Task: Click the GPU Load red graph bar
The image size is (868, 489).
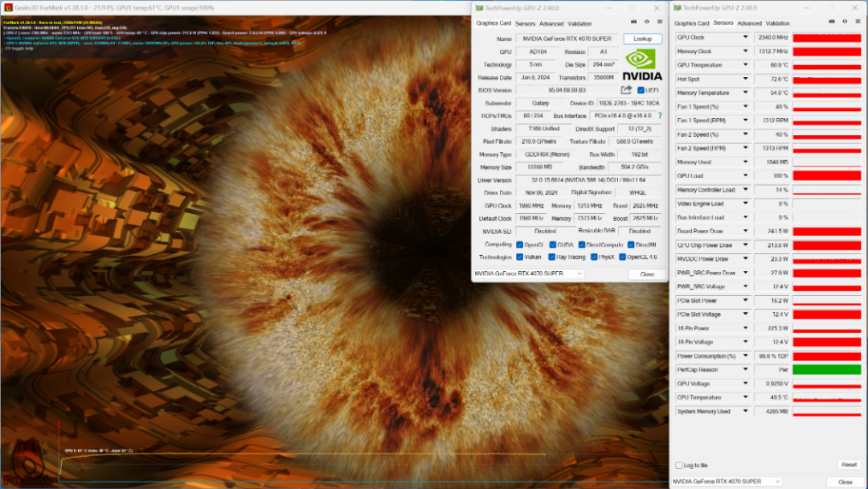Action: (826, 175)
